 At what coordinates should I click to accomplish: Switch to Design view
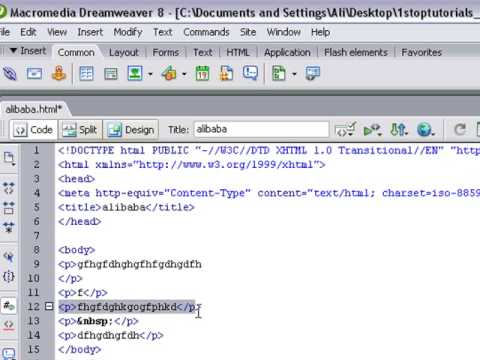click(131, 130)
